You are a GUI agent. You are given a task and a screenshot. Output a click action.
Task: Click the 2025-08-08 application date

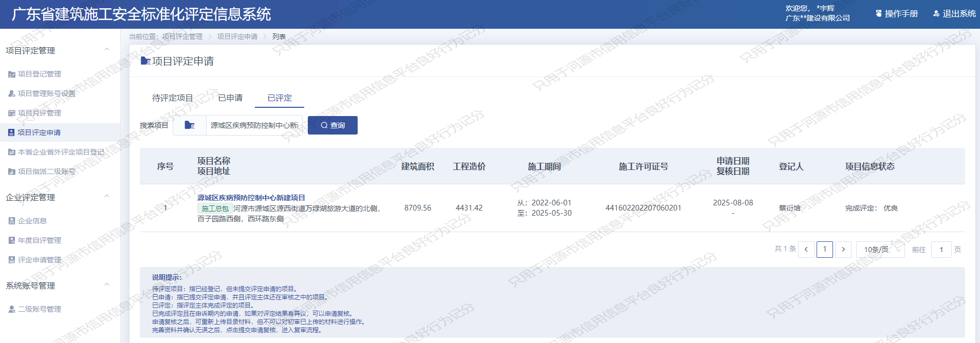(733, 203)
